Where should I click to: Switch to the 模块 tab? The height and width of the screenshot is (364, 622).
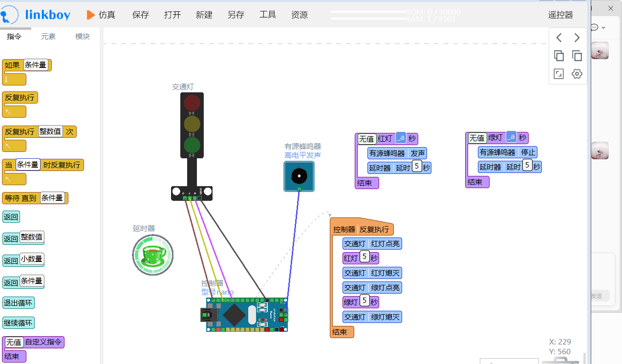pyautogui.click(x=83, y=36)
